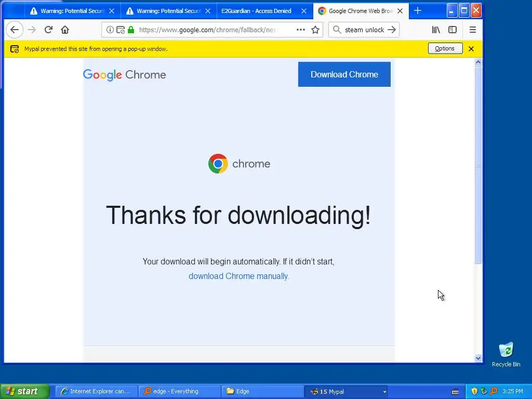
Task: Switch to first Warning: Potential Security tab
Action: coord(72,11)
